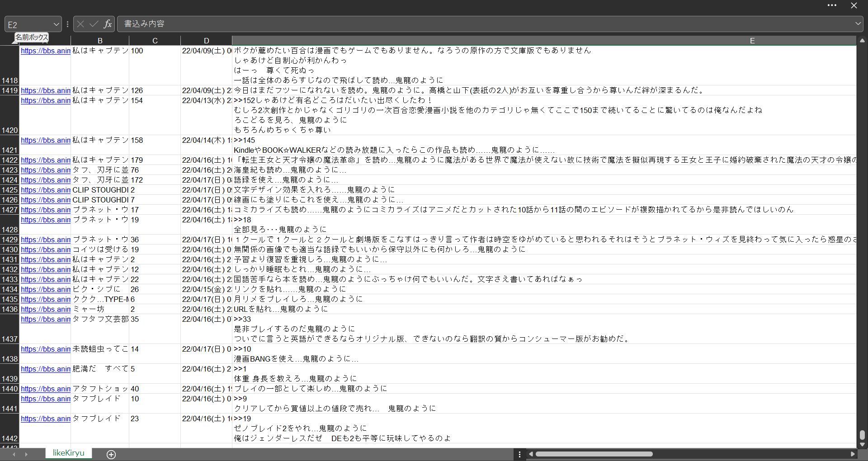Open the three-dots more options menu

832,5
